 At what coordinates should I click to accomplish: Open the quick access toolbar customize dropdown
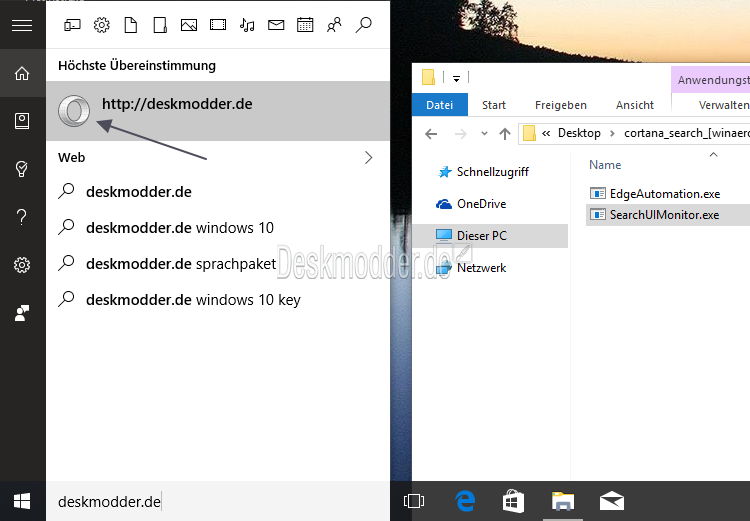pyautogui.click(x=456, y=78)
